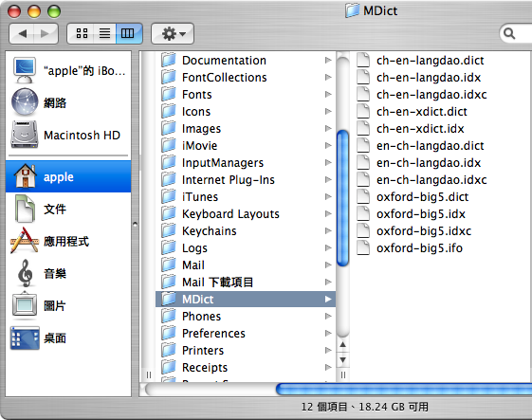The image size is (532, 420).
Task: Open the 圖片 pictures folder
Action: pos(68,305)
